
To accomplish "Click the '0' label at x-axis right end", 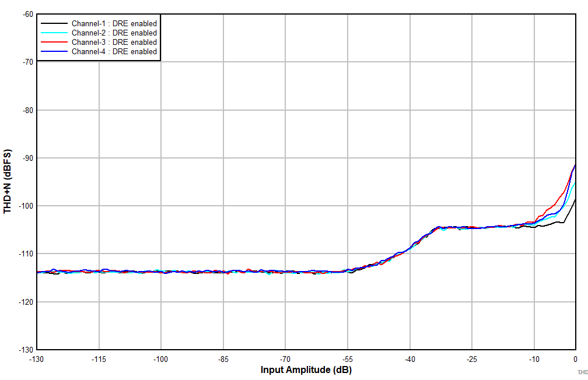I will [576, 358].
